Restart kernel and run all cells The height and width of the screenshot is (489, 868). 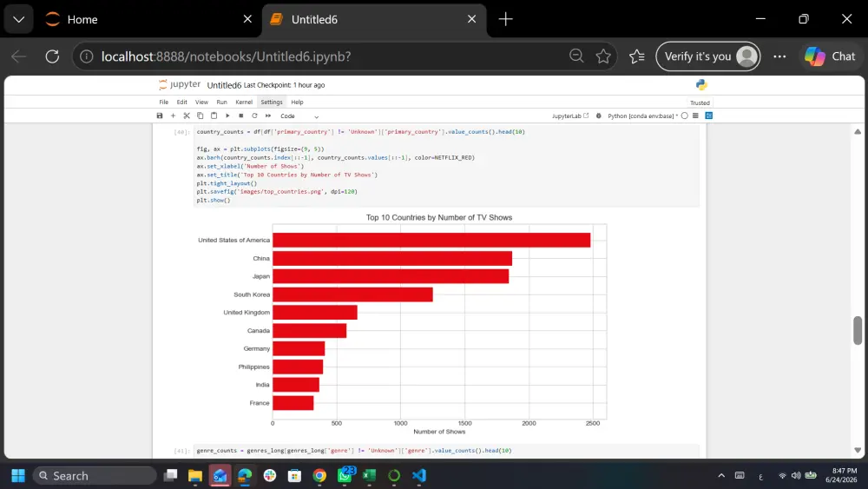coord(268,116)
